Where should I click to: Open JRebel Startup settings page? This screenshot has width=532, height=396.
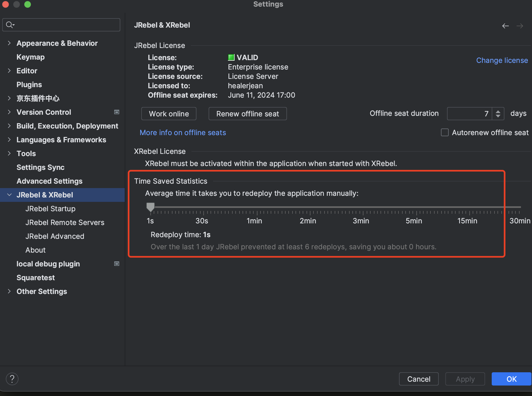pos(50,209)
